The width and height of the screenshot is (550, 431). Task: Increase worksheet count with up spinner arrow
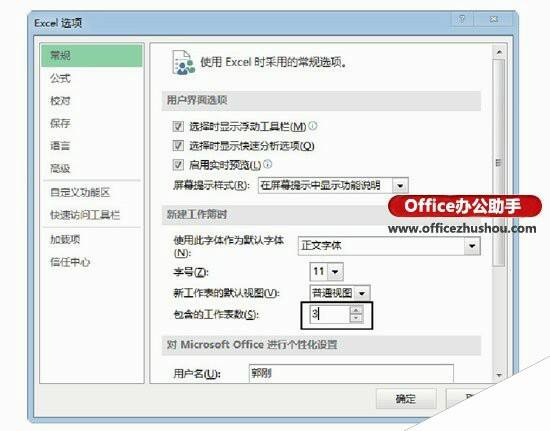coord(356,310)
